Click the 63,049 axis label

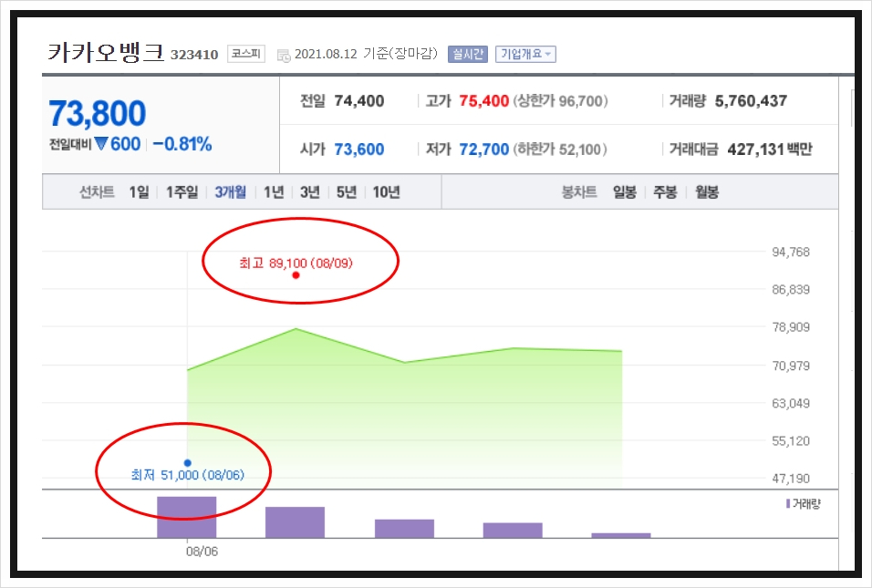791,404
